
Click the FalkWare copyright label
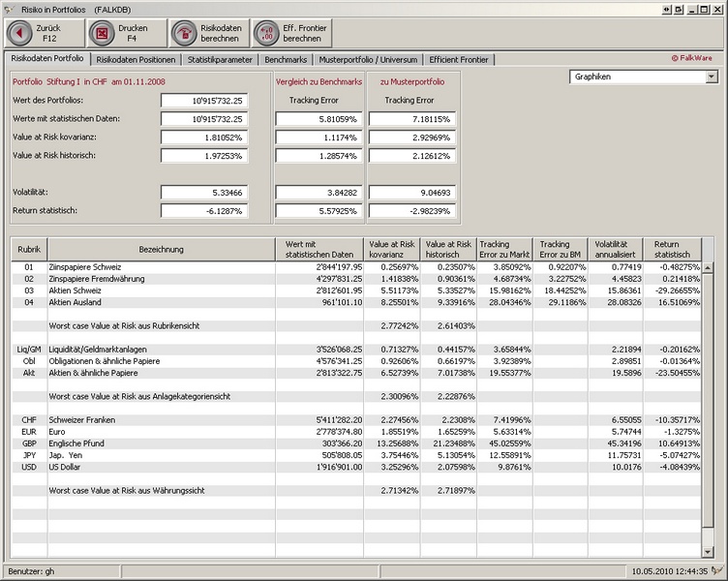tap(692, 58)
